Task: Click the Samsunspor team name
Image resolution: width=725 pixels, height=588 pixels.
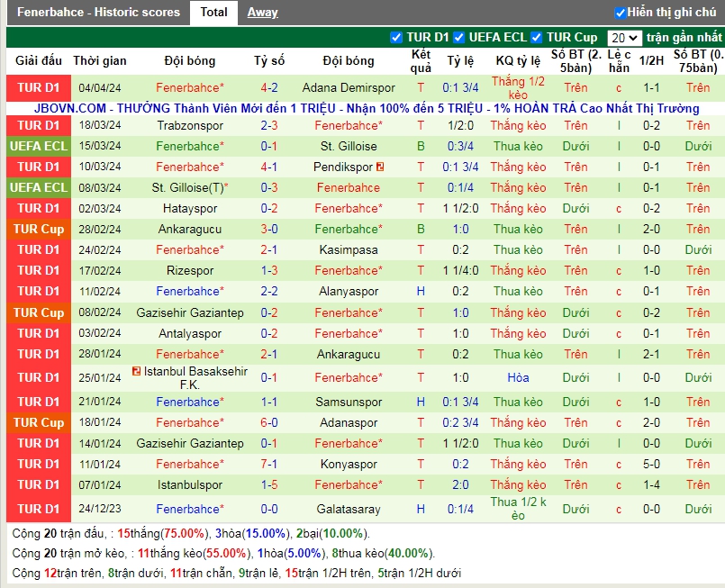Action: [x=348, y=402]
